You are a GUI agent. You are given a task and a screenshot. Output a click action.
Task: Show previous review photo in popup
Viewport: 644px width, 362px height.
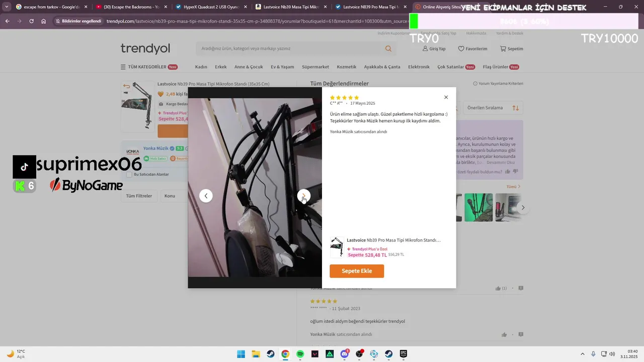[206, 196]
